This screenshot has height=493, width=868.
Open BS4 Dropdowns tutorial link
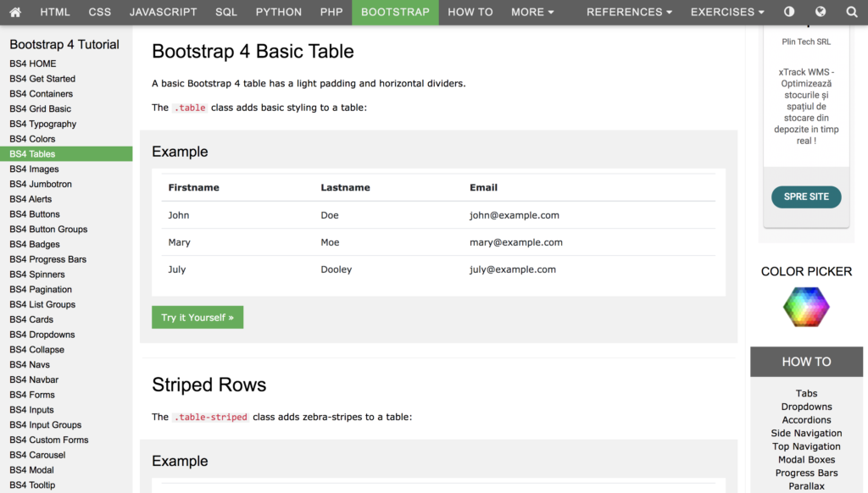tap(42, 335)
